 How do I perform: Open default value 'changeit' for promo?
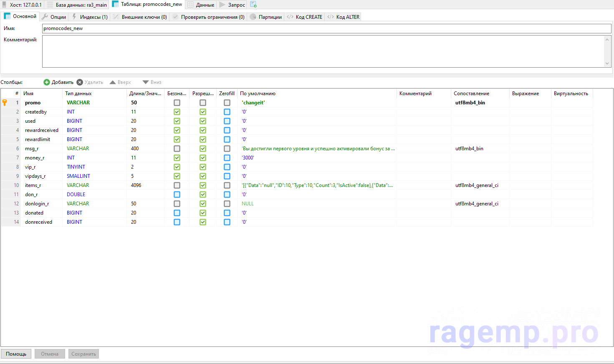253,103
